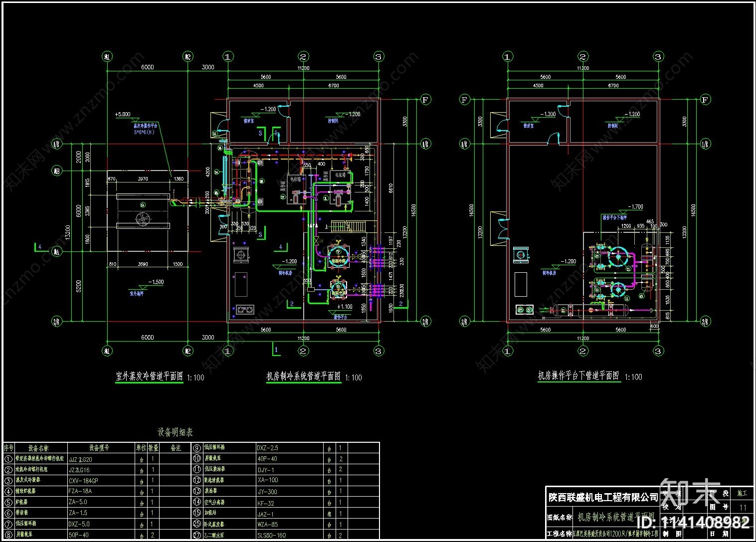This screenshot has height=542, width=756.
Task: Select the model cell FZA-18A
Action: coord(80,491)
